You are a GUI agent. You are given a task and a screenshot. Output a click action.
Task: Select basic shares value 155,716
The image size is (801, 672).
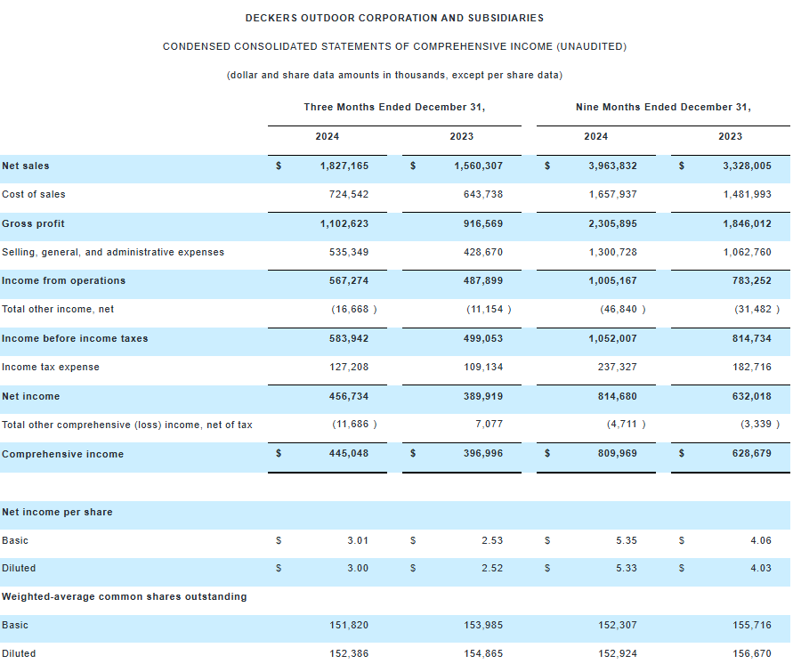pyautogui.click(x=752, y=625)
